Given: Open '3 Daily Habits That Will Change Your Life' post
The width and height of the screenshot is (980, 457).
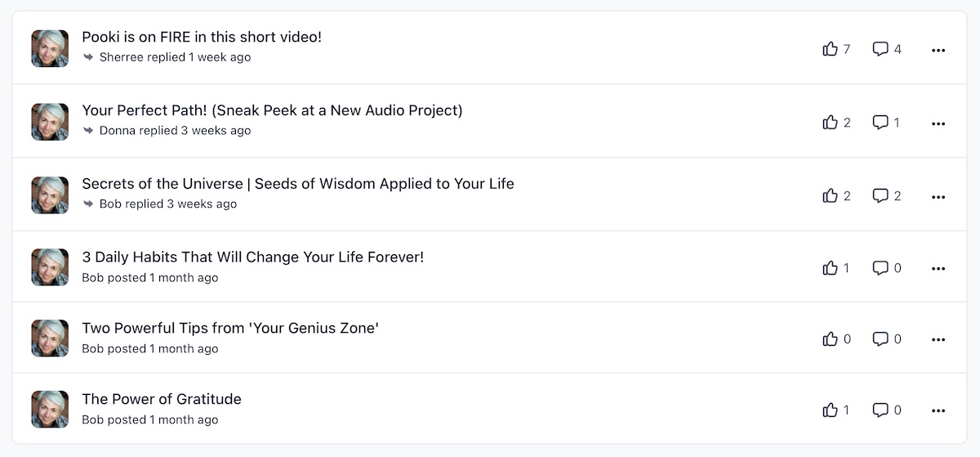Looking at the screenshot, I should click(253, 257).
